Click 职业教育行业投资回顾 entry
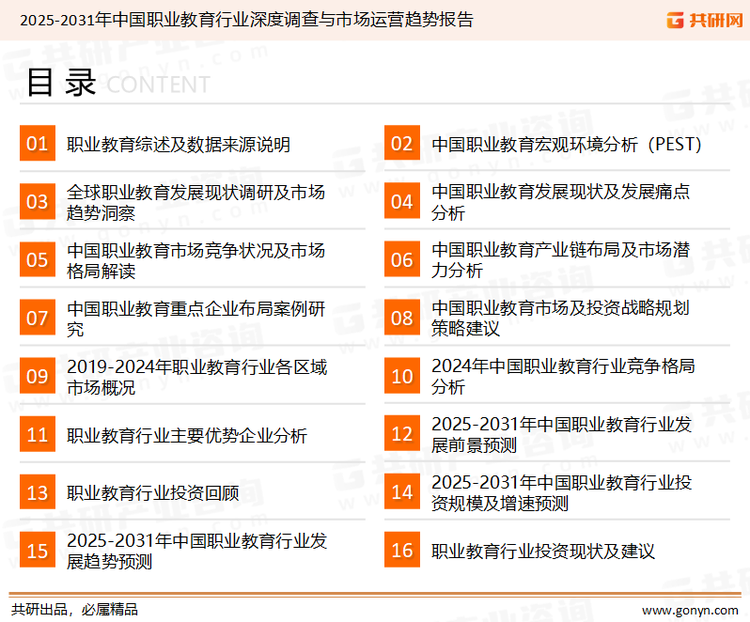750x622 pixels. pos(152,493)
